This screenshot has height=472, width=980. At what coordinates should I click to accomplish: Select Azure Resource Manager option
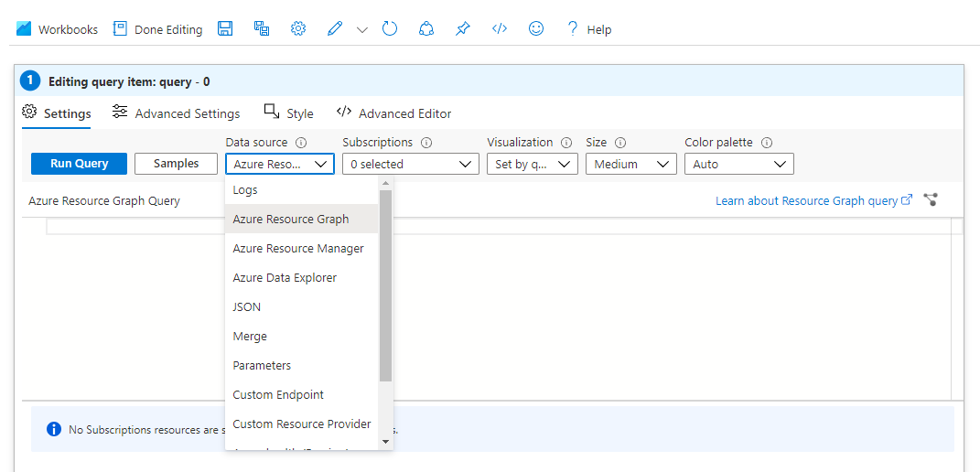click(x=302, y=248)
